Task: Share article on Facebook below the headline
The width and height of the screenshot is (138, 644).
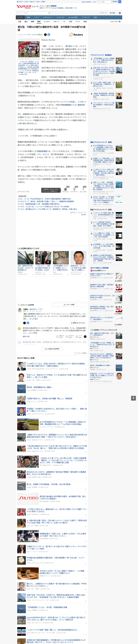Action: click(49, 35)
